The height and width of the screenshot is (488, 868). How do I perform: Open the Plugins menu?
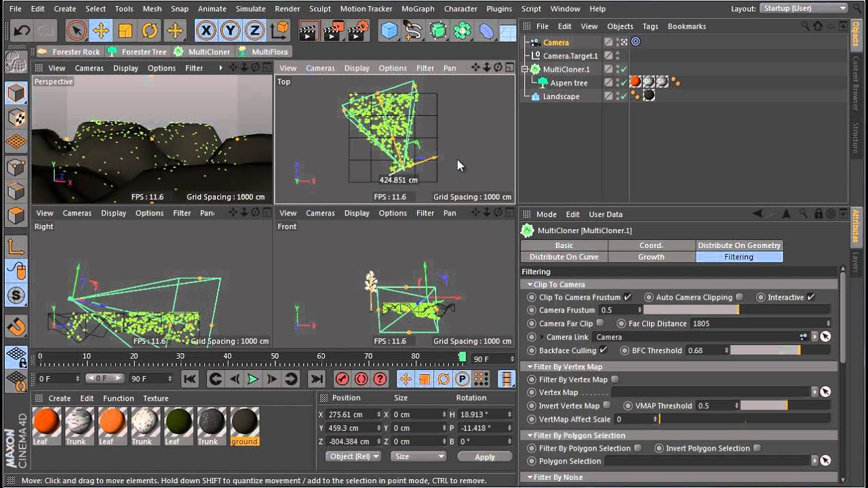pyautogui.click(x=499, y=9)
